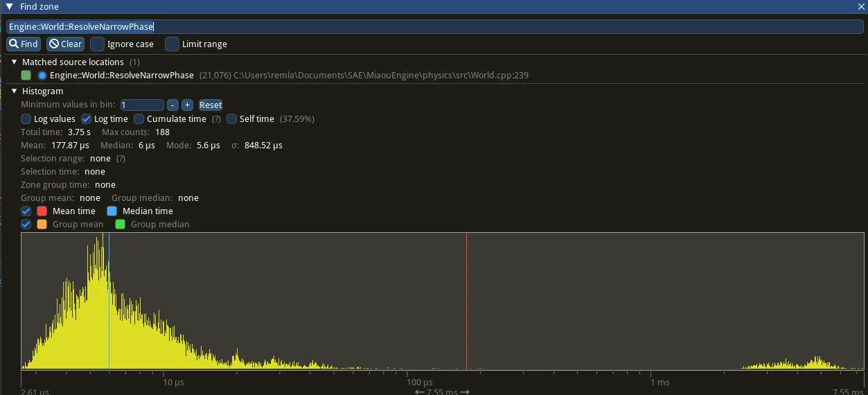Increase minimum bin value with plus button
Screen dimensions: 868x395
click(187, 105)
